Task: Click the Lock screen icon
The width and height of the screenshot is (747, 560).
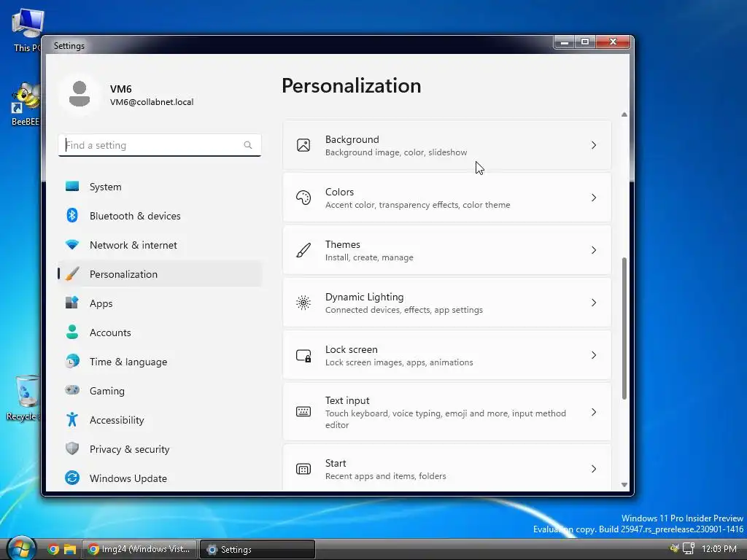Action: click(303, 355)
